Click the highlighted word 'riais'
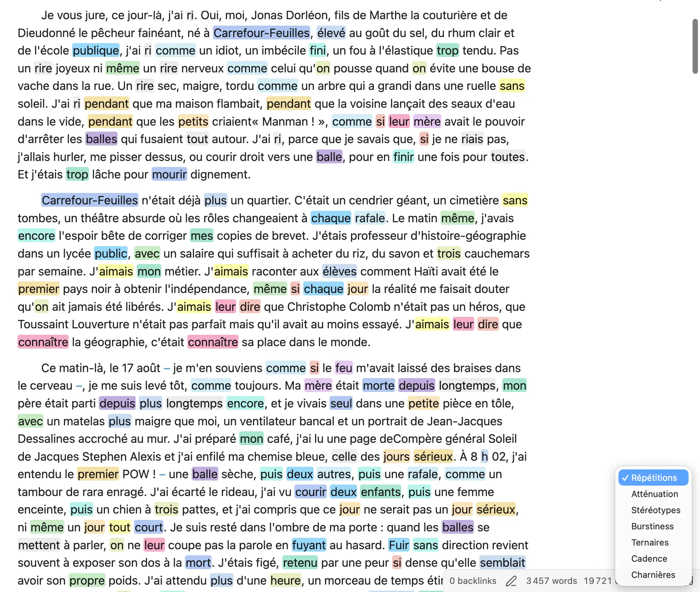 point(472,139)
